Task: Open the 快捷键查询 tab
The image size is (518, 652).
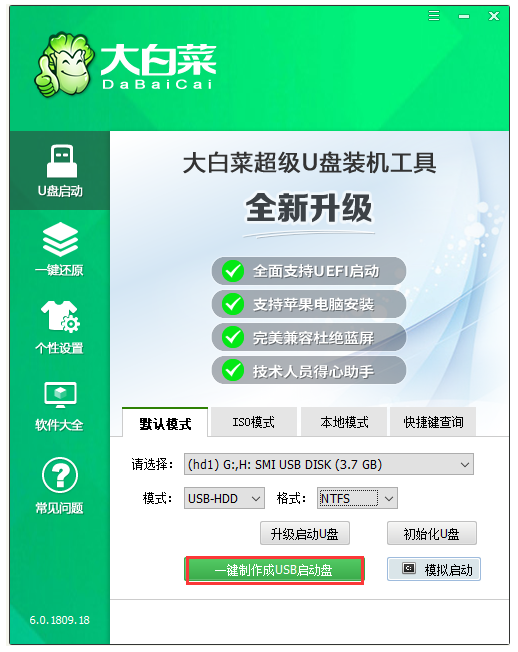Action: point(433,422)
